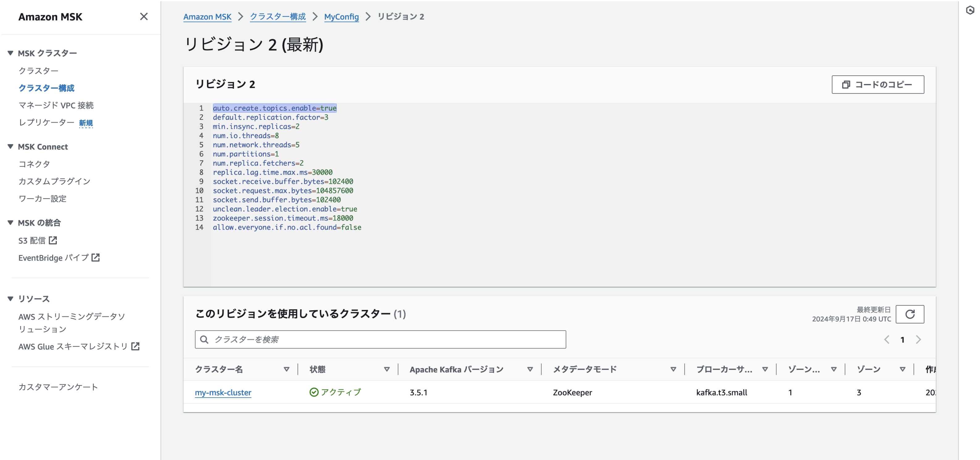980x460 pixels.
Task: Close the Amazon MSK side navigation
Action: 143,16
